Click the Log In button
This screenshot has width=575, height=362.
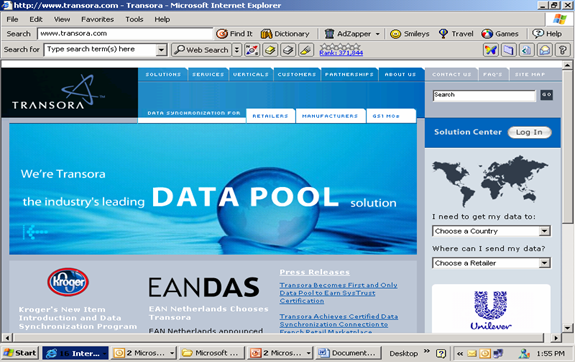[x=529, y=132]
